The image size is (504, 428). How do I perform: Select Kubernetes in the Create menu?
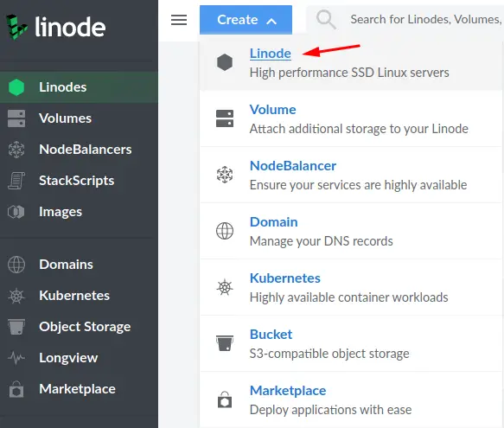[x=285, y=278]
